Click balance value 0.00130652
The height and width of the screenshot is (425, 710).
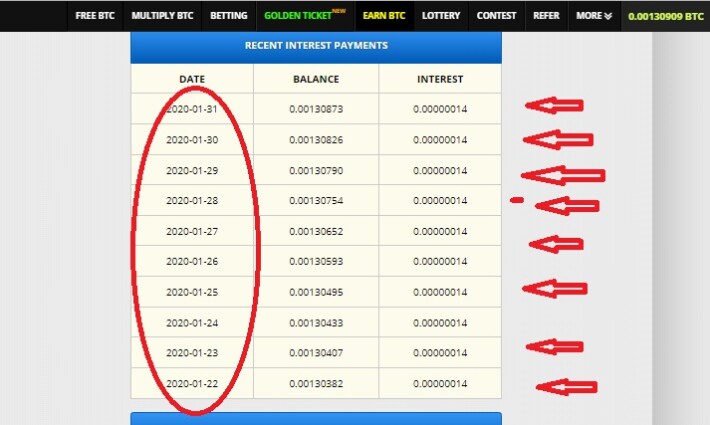click(x=316, y=231)
